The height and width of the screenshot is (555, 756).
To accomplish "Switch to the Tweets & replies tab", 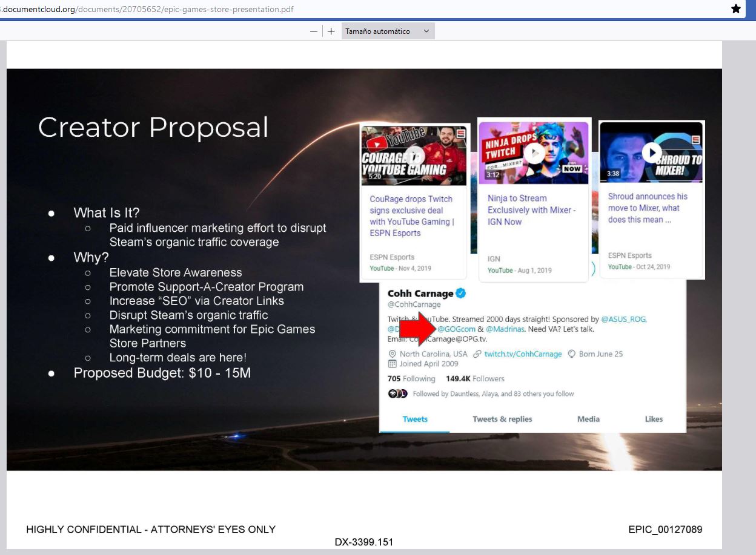I will (502, 419).
